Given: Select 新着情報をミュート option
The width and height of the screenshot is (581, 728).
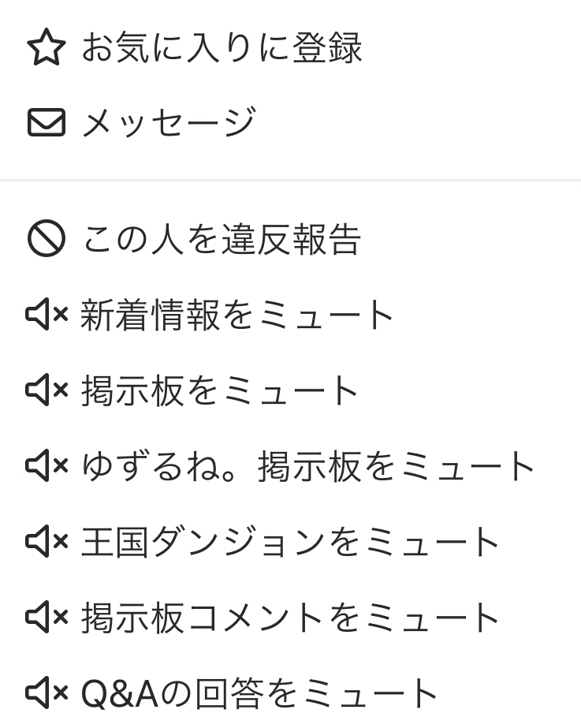Looking at the screenshot, I should (x=237, y=315).
